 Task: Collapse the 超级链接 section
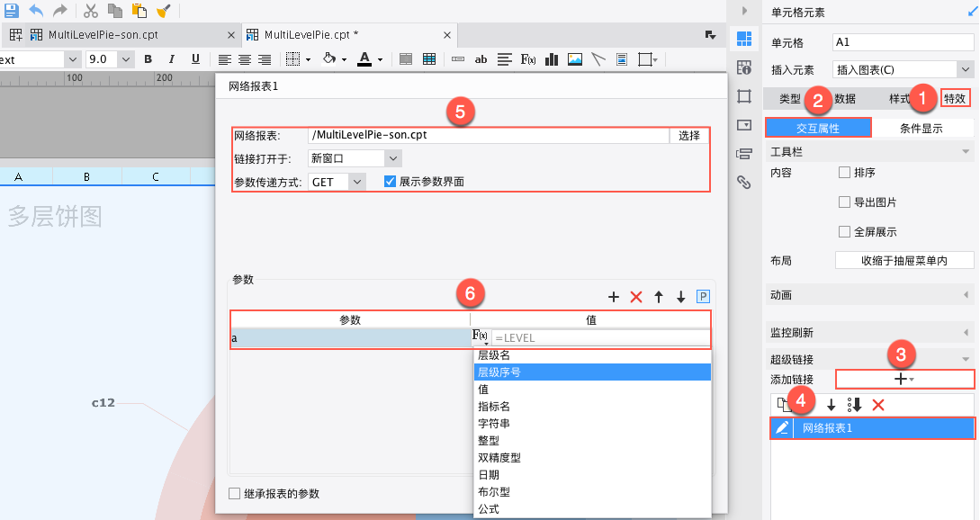(x=966, y=359)
